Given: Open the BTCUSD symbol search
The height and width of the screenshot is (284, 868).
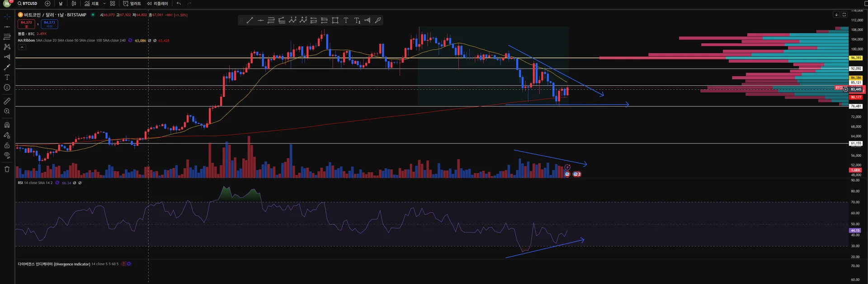Looking at the screenshot, I should pos(28,4).
